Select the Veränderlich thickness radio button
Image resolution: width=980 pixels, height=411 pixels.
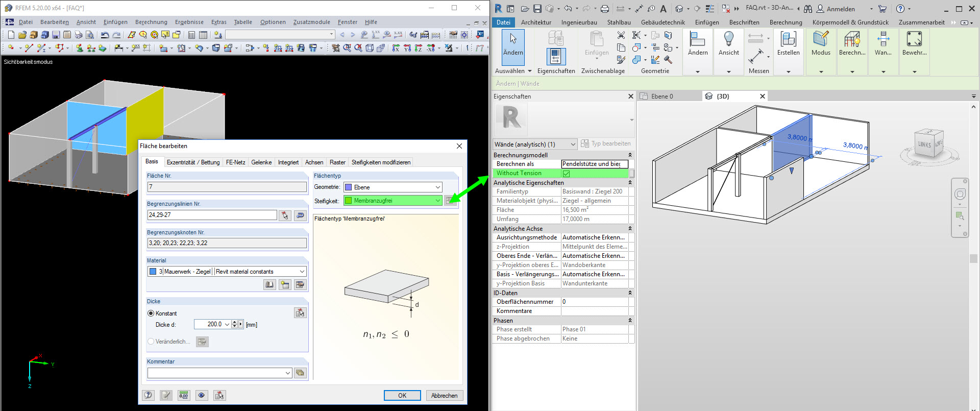point(151,342)
